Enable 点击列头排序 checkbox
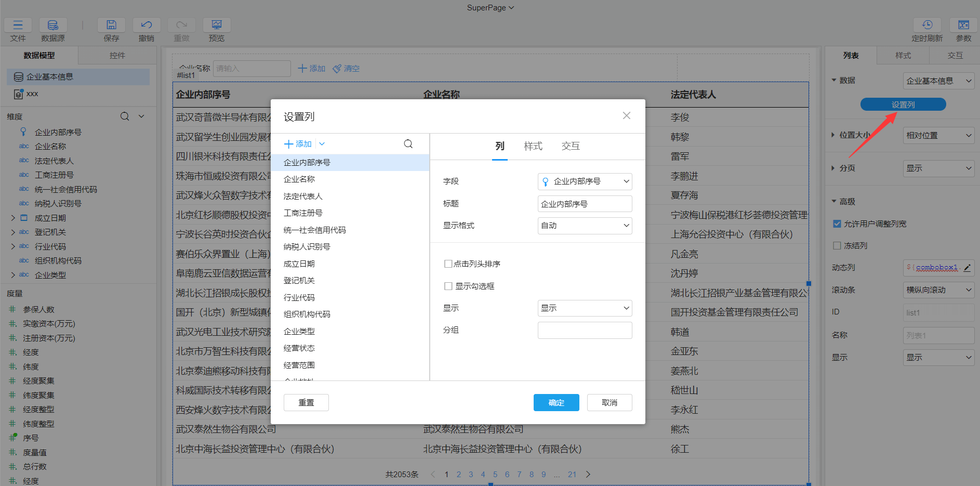The height and width of the screenshot is (486, 980). (x=448, y=264)
